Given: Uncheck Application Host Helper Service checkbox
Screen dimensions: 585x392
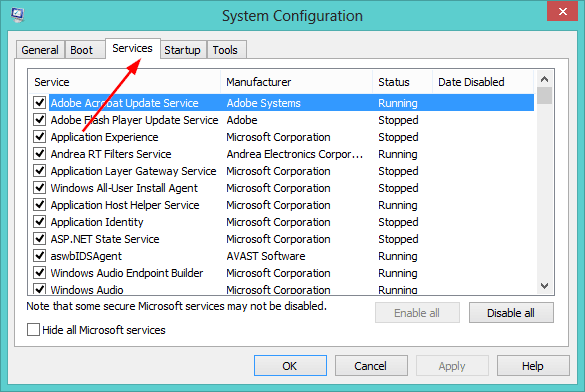Looking at the screenshot, I should click(40, 205).
